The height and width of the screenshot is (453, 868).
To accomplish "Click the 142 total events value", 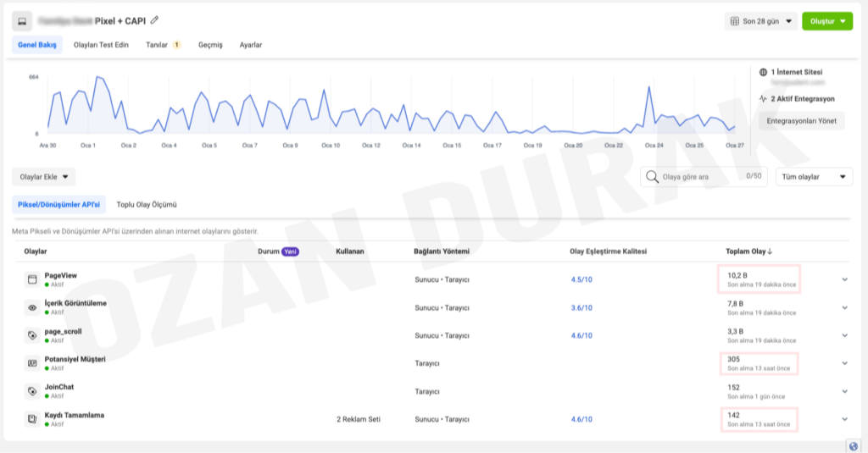I will click(x=733, y=415).
